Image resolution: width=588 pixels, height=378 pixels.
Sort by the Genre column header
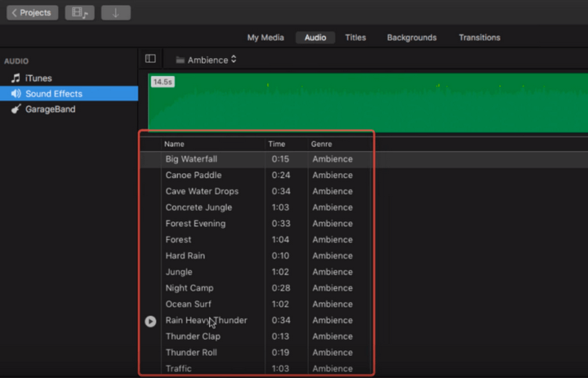(x=321, y=144)
